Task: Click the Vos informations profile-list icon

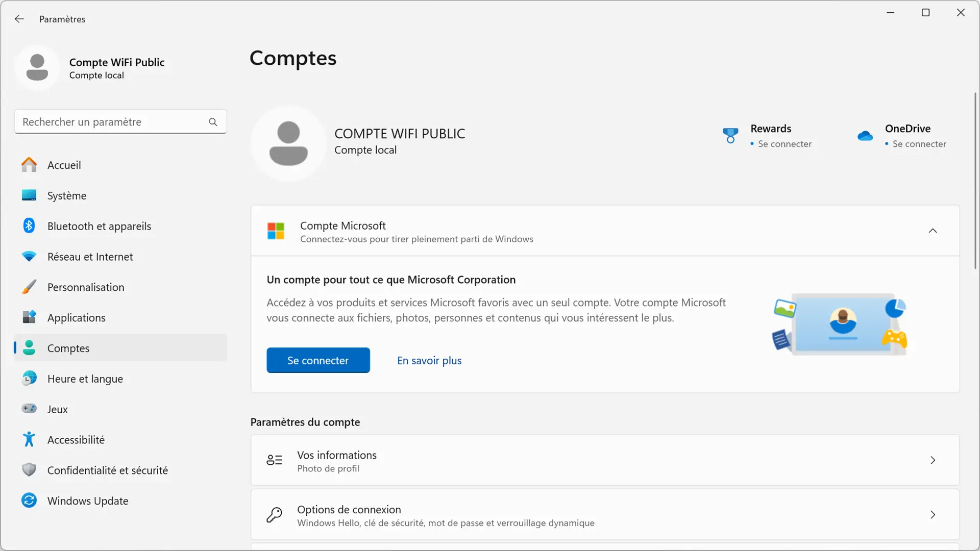Action: click(275, 460)
